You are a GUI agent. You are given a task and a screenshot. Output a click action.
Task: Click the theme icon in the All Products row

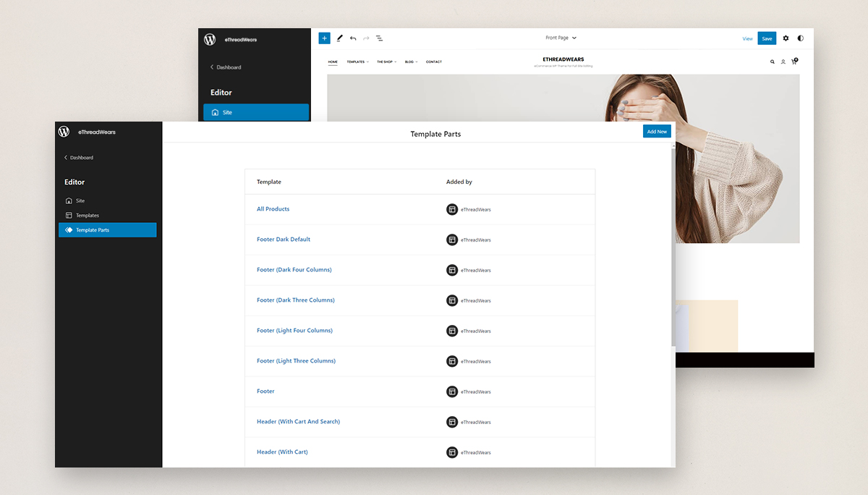click(x=452, y=209)
